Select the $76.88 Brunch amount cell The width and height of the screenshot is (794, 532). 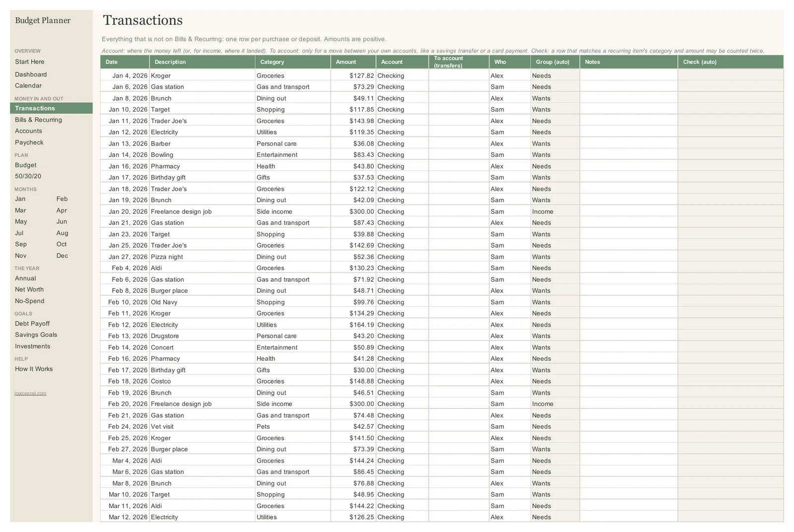click(353, 483)
